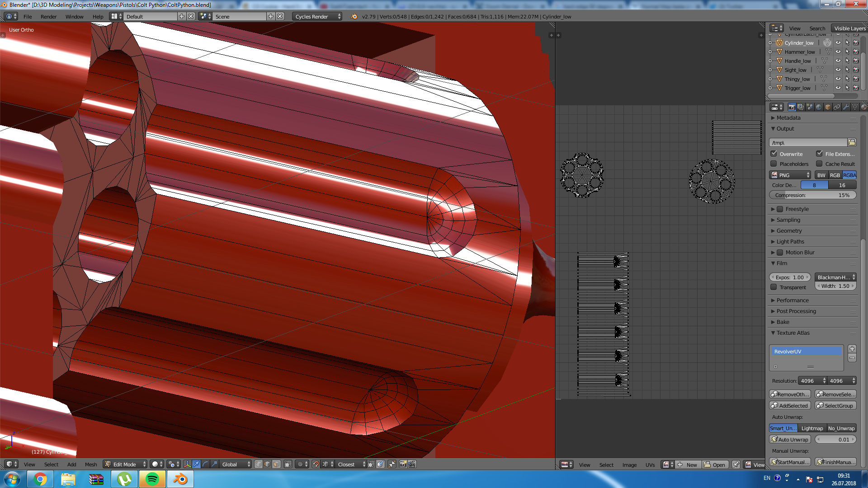Open the Render menu in top bar
Screen dimensions: 868x488
coord(48,17)
